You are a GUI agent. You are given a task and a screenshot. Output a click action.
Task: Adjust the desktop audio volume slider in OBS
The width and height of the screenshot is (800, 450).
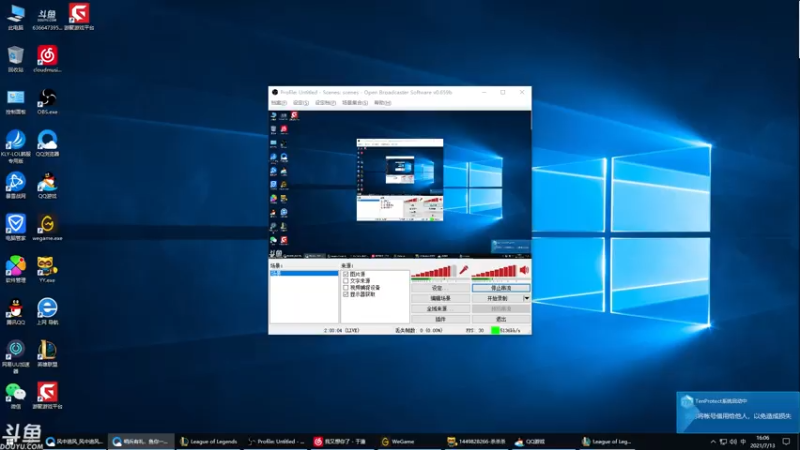[494, 271]
